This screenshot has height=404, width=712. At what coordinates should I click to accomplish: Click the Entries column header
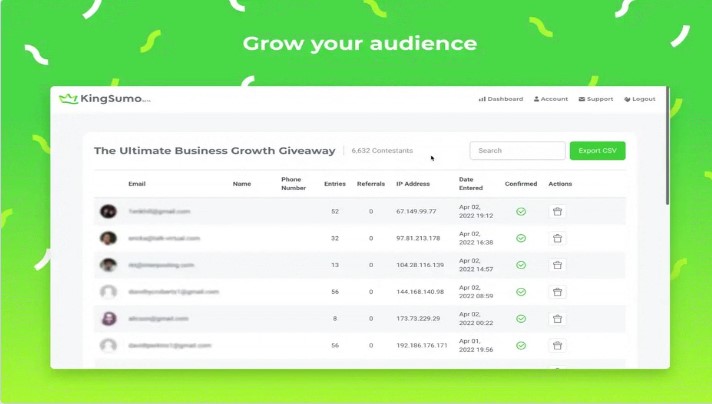tap(335, 184)
